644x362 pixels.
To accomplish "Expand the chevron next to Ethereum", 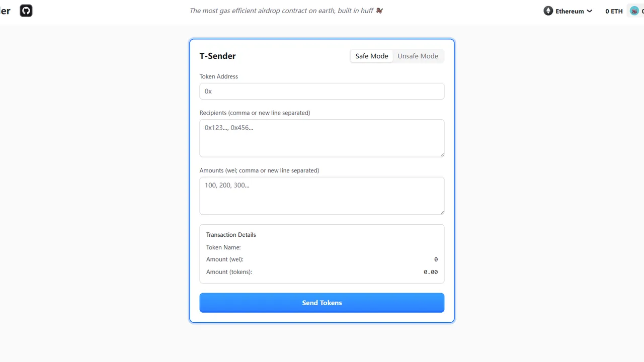I will coord(589,11).
